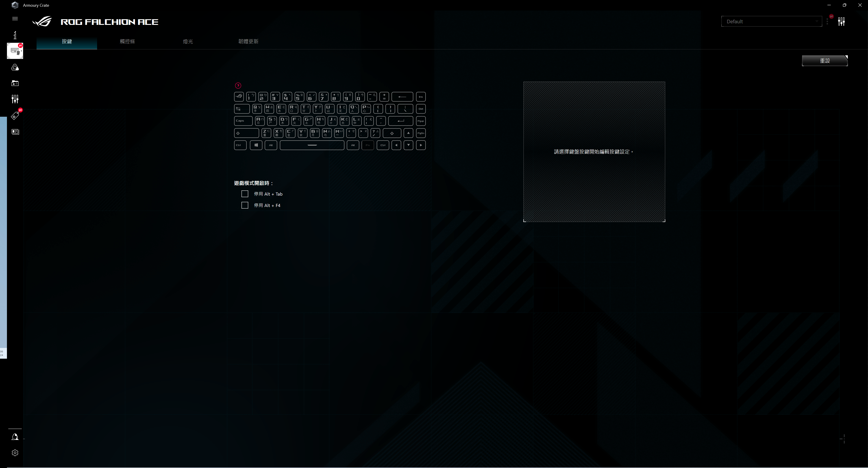Open the hamburger navigation menu
Screen dimensions: 868x468
(x=15, y=19)
